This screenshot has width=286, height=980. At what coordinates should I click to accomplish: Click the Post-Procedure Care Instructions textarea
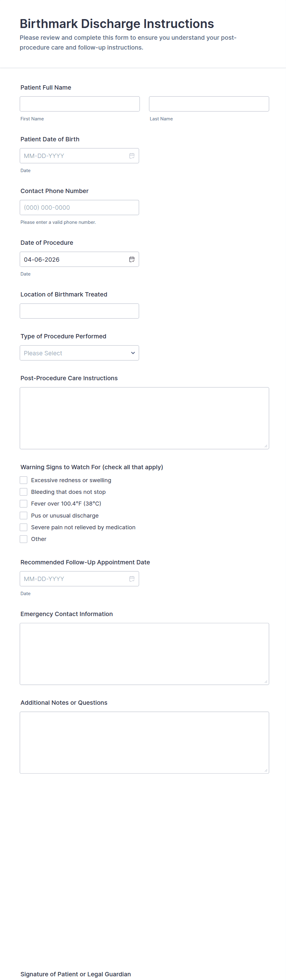point(144,418)
